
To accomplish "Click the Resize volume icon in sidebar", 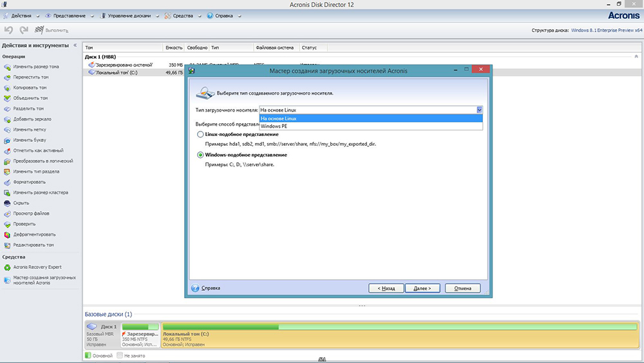I will tap(7, 66).
